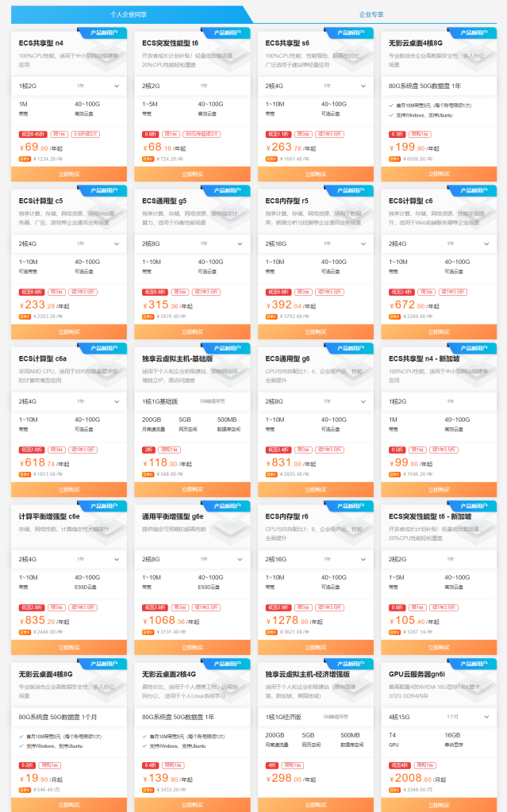Click the 限1台 tag on 无影云桌面2核4G

coord(170,765)
